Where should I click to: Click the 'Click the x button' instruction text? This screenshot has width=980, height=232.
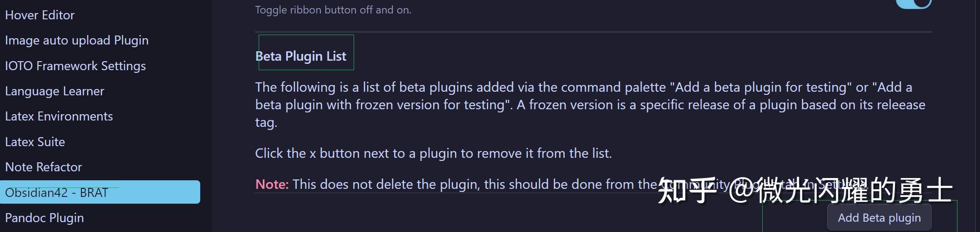tap(433, 153)
